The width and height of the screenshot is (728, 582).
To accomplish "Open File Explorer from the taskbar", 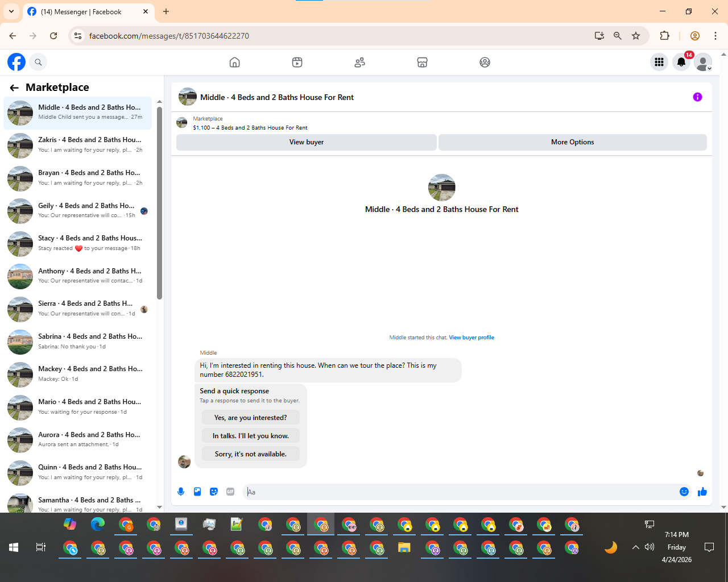I will [x=404, y=547].
